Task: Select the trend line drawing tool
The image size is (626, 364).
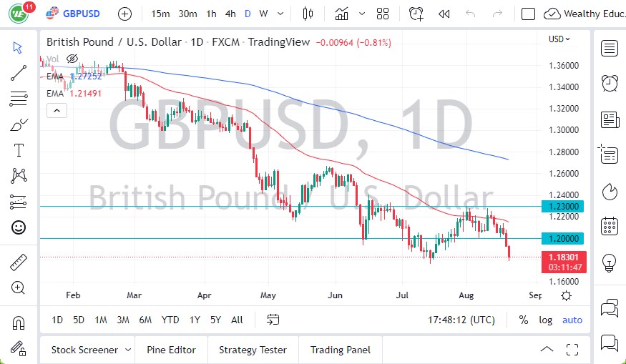Action: point(19,72)
